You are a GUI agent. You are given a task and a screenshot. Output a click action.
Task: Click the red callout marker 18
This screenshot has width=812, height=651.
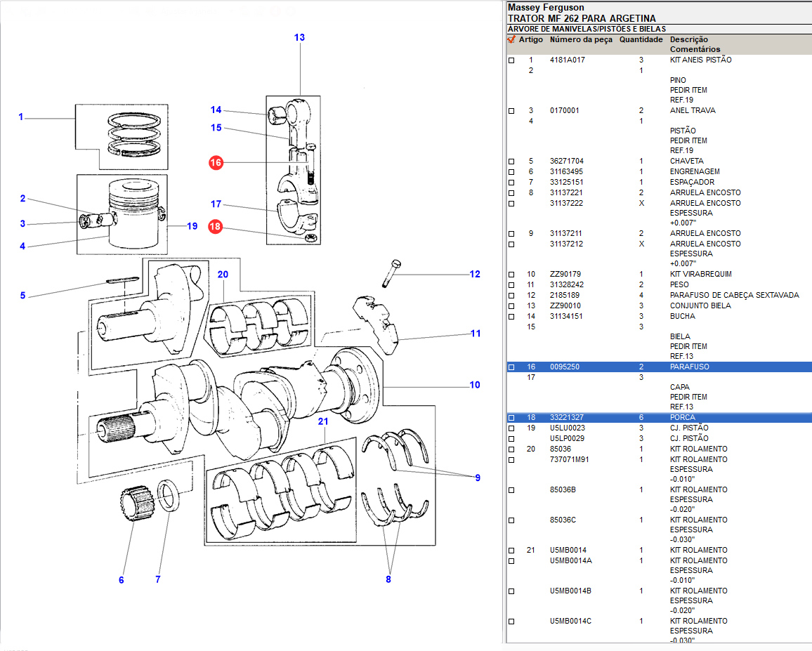(x=216, y=227)
